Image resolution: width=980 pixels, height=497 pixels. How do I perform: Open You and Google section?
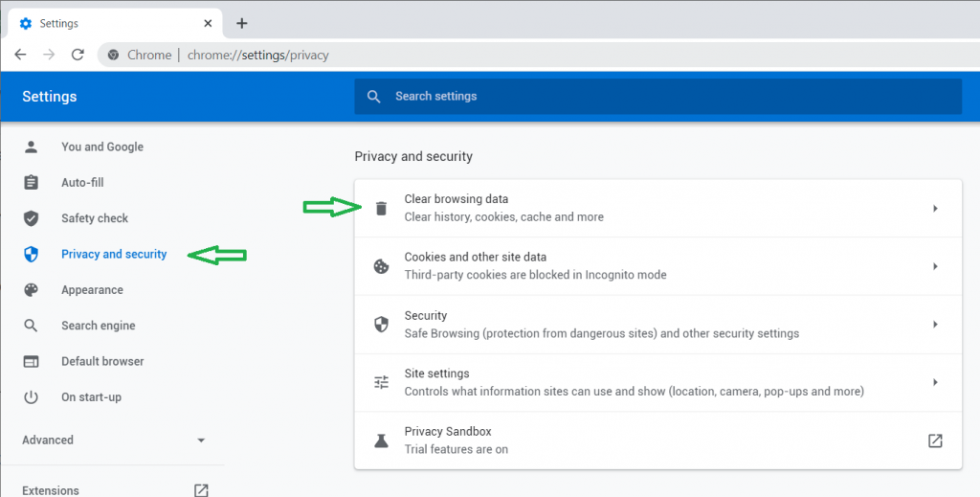pos(102,147)
